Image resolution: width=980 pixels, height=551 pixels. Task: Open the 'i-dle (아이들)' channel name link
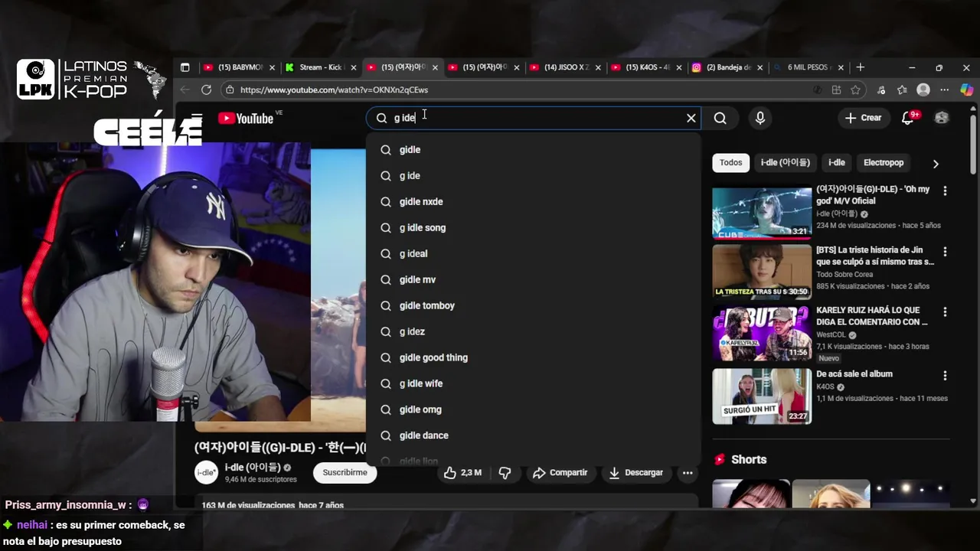pos(253,468)
